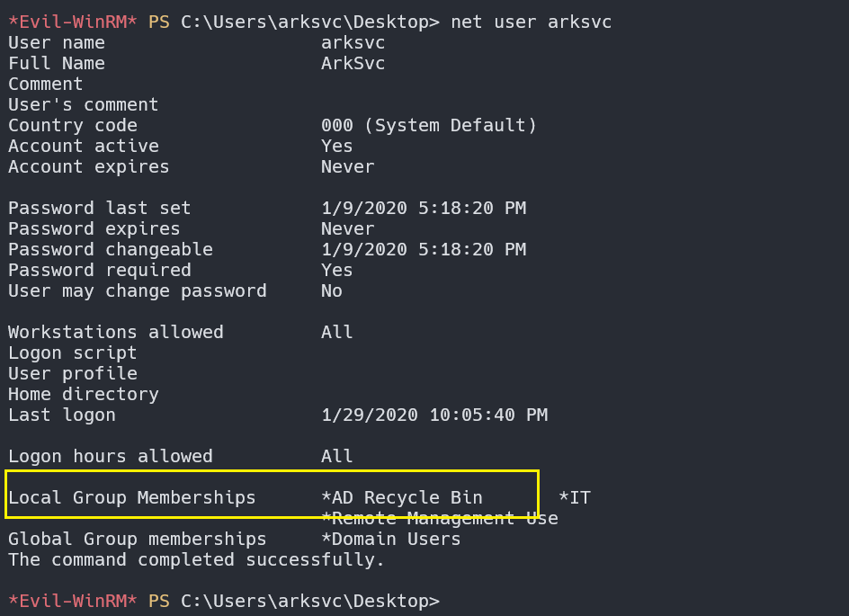Click the '*AD Recycle Bin' group entry
849x616 pixels.
pos(401,498)
